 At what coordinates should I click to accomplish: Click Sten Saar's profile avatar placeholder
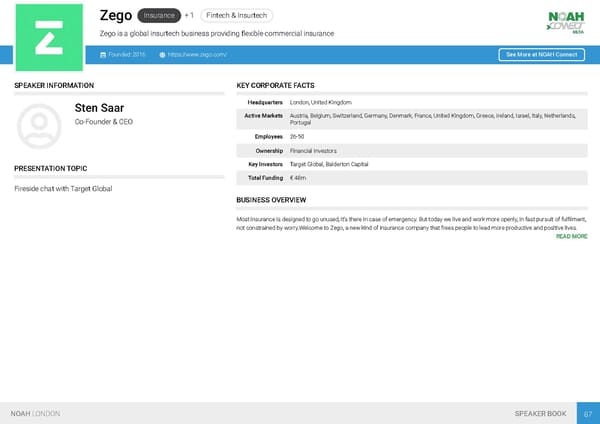38,123
